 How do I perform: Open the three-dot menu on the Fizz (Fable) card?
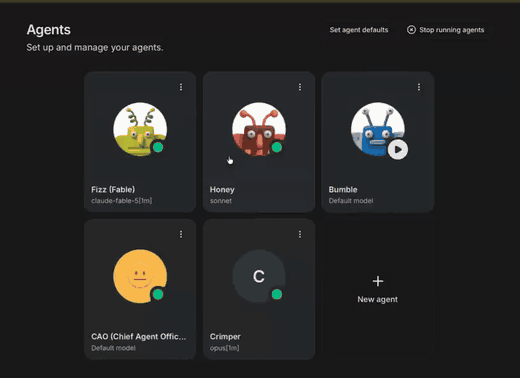[181, 87]
